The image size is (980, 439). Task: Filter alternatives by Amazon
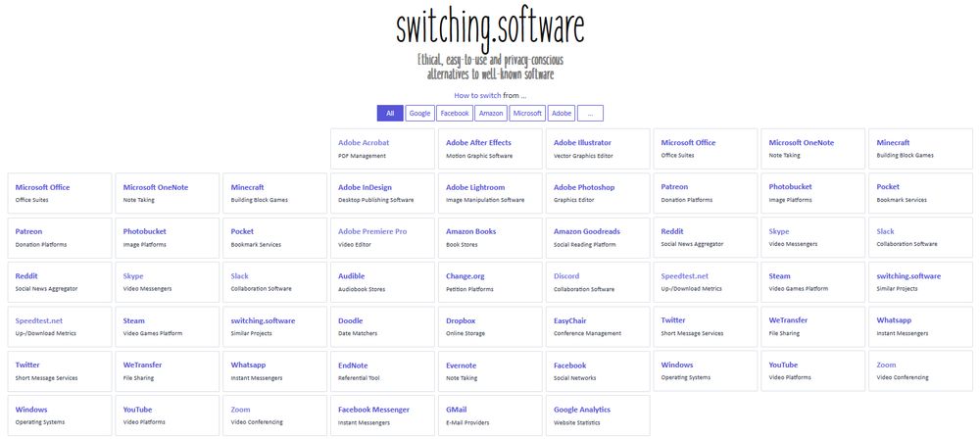point(491,114)
